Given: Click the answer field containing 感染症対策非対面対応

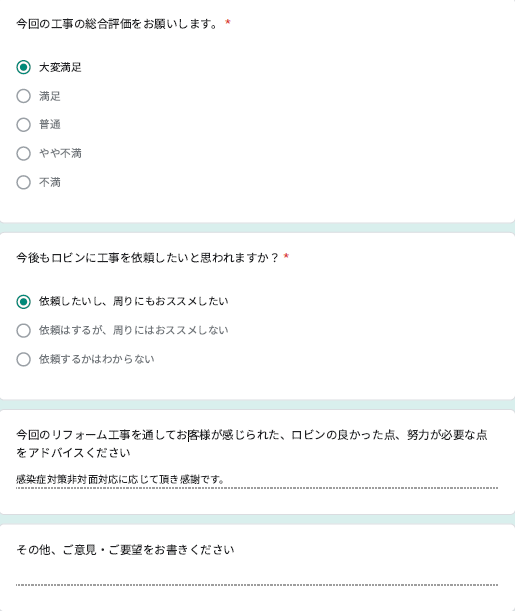Looking at the screenshot, I should (257, 480).
